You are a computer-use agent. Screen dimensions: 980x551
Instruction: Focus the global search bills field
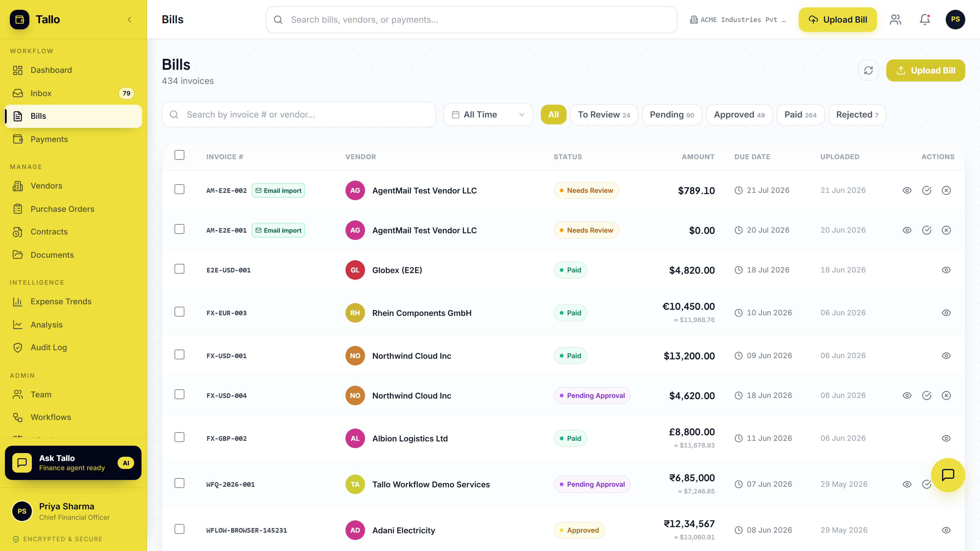point(471,19)
